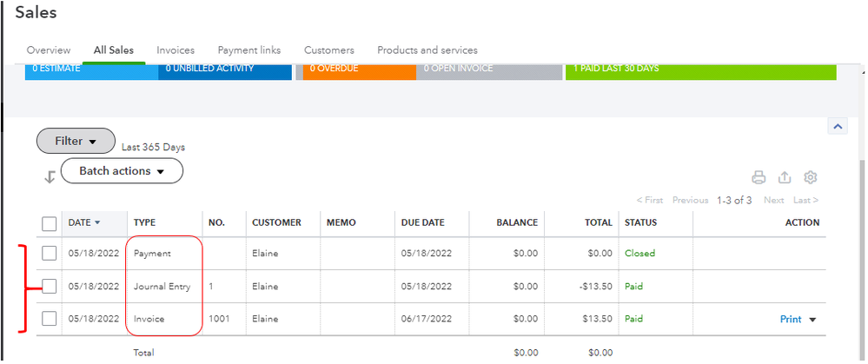
Task: Switch to the Invoices tab
Action: click(176, 50)
